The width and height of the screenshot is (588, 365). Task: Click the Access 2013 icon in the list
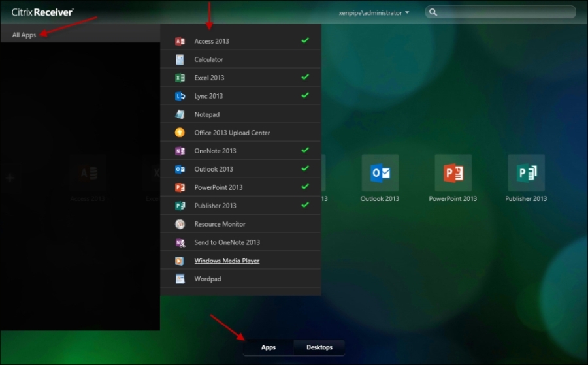pyautogui.click(x=180, y=41)
